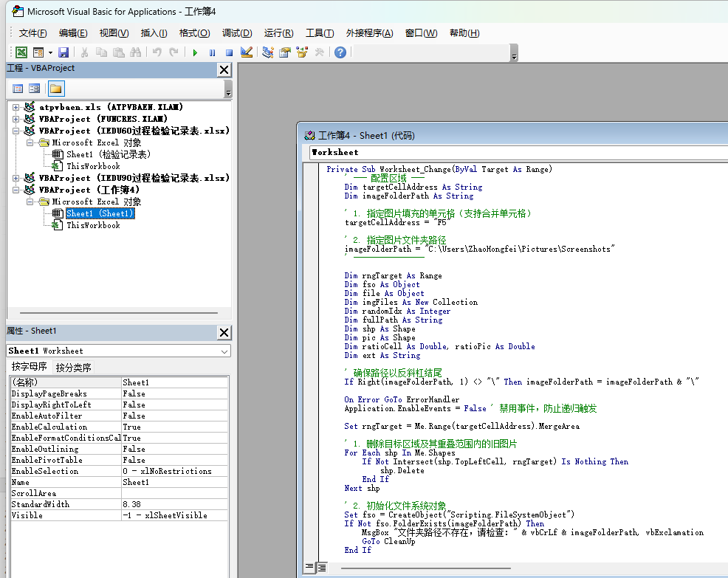This screenshot has width=728, height=578.
Task: Open the 工具(T) menu
Action: coord(320,33)
